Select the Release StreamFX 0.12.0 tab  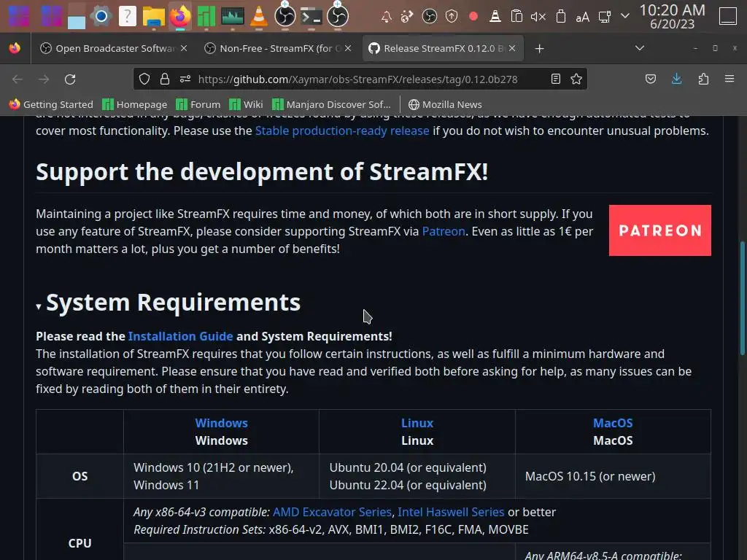coord(443,48)
